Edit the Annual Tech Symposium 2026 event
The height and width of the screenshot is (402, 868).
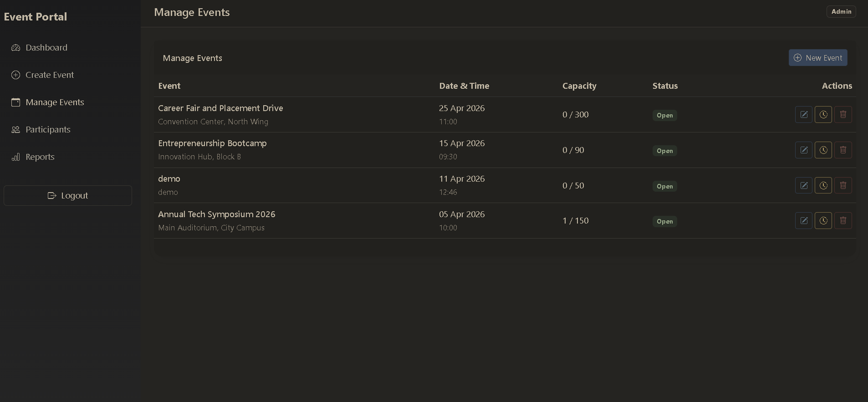(804, 221)
